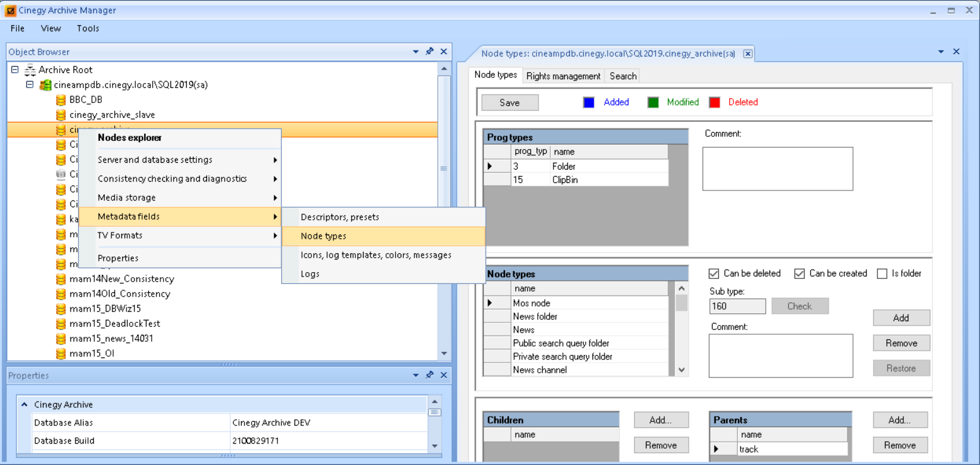The image size is (980, 465).
Task: Enable the Is folder checkbox
Action: pos(882,273)
